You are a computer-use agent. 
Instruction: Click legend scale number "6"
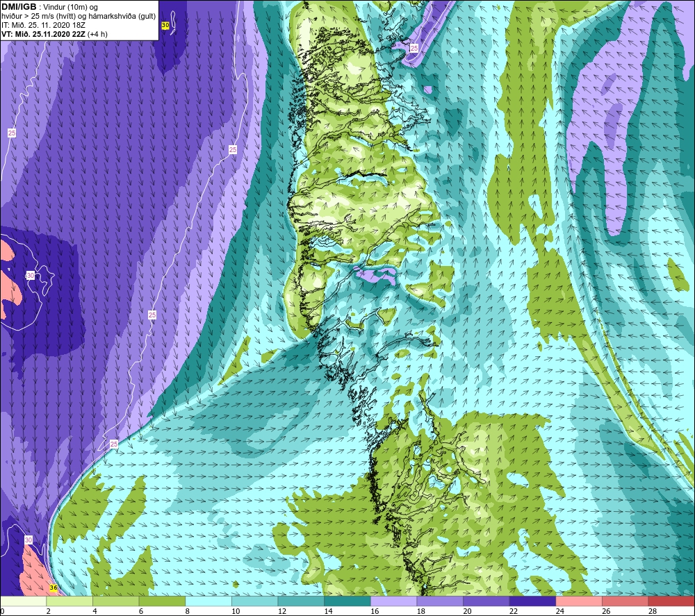(x=141, y=611)
